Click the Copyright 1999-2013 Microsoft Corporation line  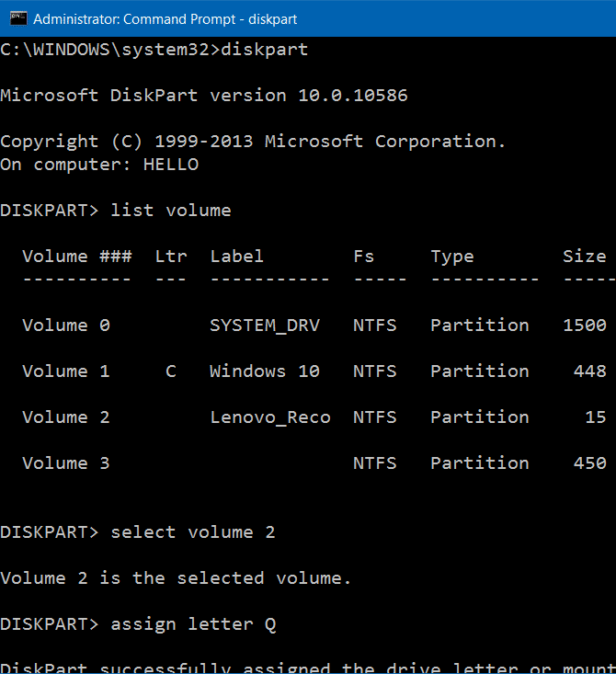tap(253, 142)
